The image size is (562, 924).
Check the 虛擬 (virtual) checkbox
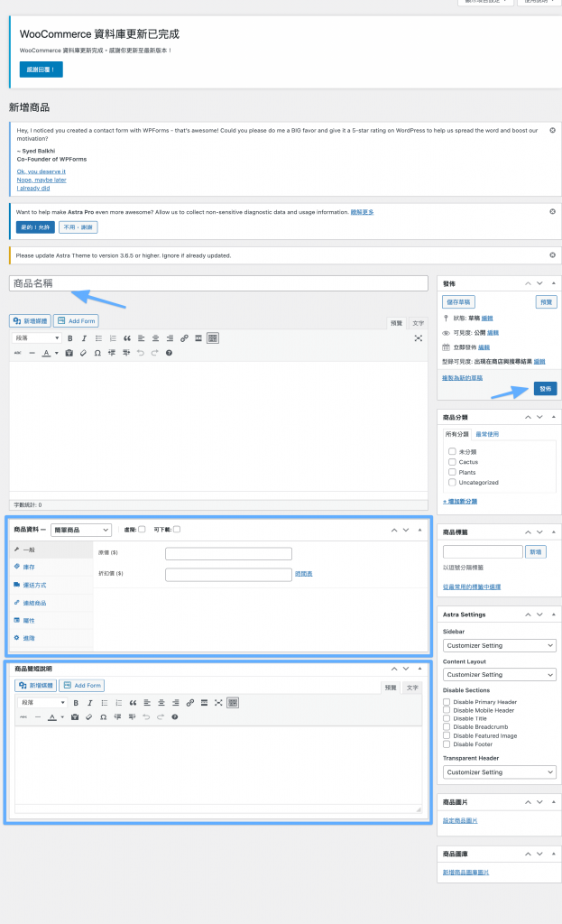[142, 529]
